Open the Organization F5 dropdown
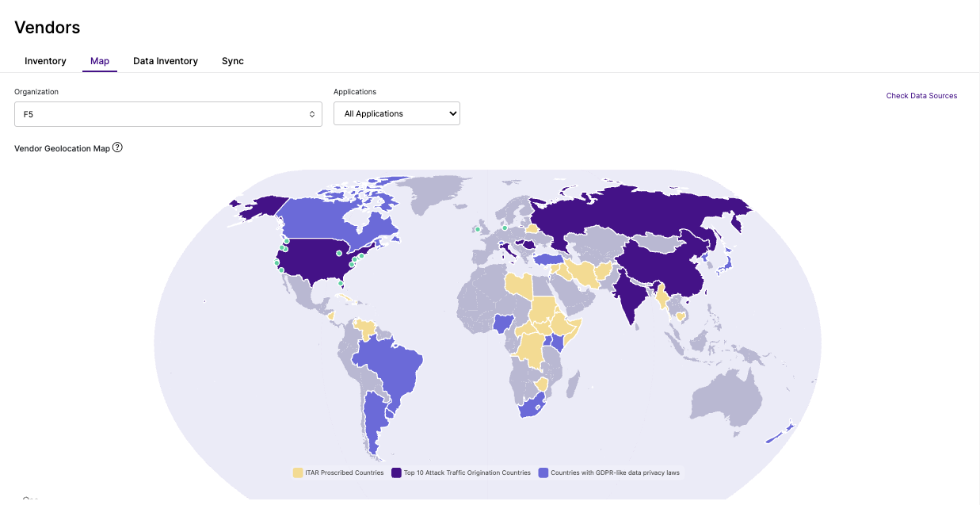The width and height of the screenshot is (980, 505). pos(168,114)
